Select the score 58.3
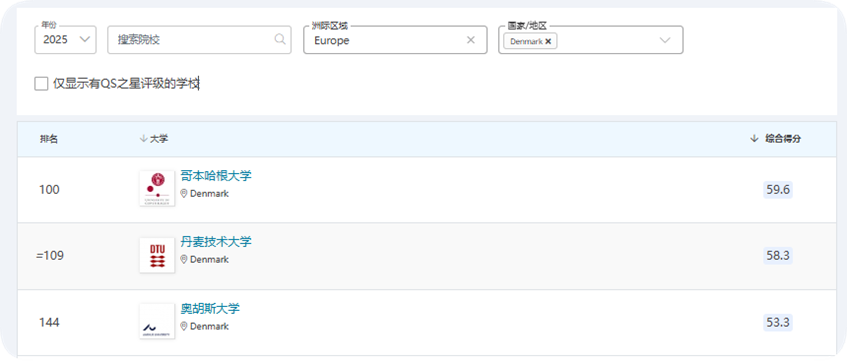 point(778,256)
